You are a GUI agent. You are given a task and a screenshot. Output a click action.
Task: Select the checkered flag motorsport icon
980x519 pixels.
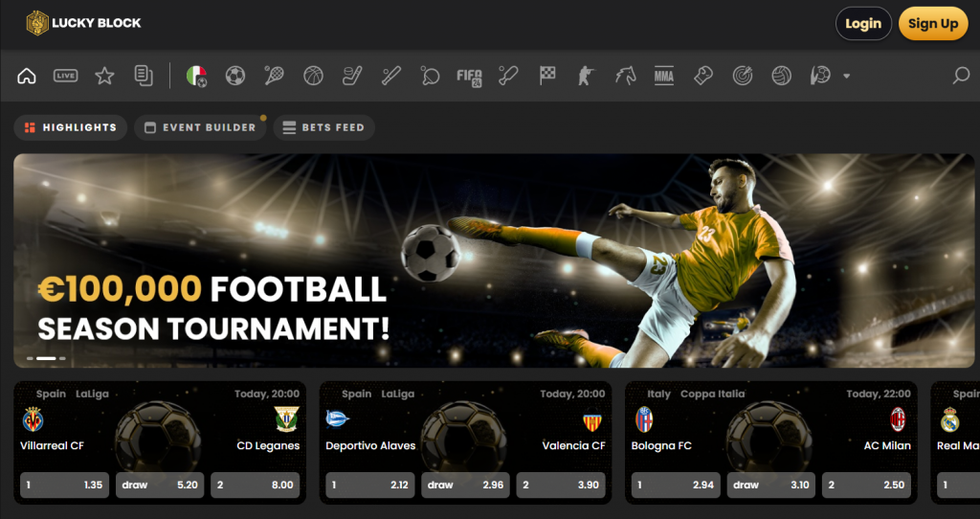pos(546,77)
